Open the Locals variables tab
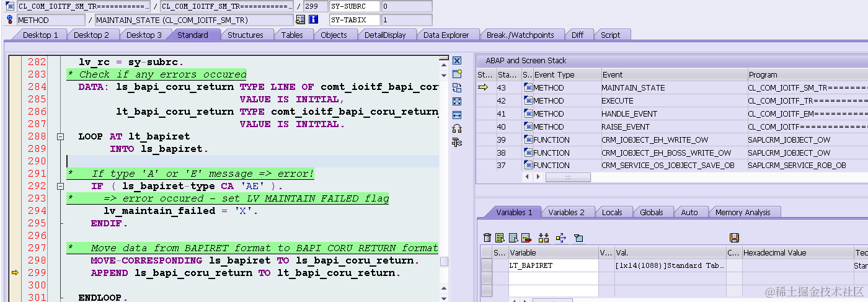 point(612,212)
